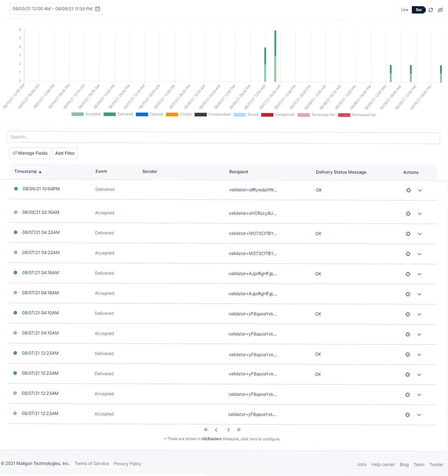
Task: Click the date range 08/03/21 - 08/09/21 field
Action: (56, 9)
